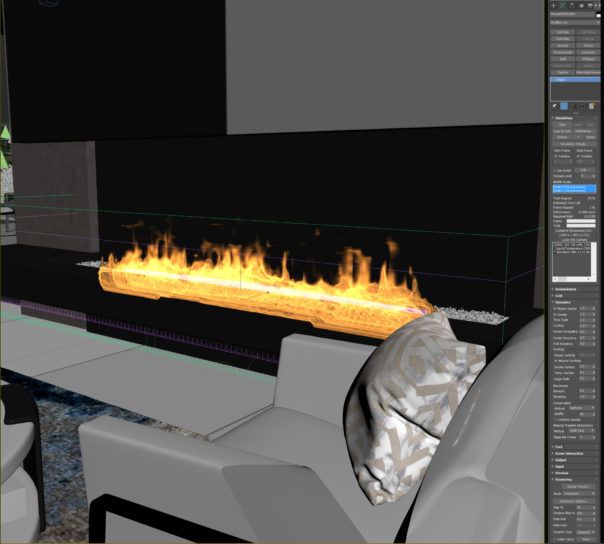Collapse the Simulation rollout
The height and width of the screenshot is (544, 604).
coord(564,118)
